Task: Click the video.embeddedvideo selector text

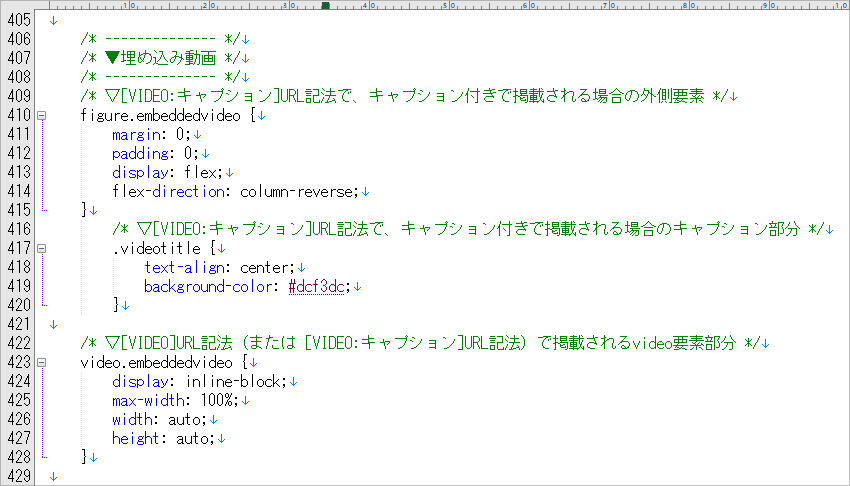Action: tap(159, 362)
